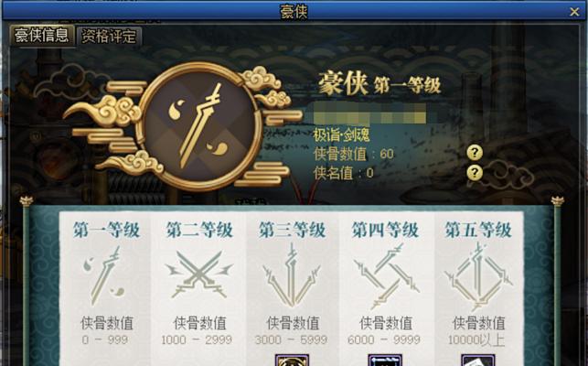Click the 极诣·剑魂 class label
This screenshot has width=588, height=366.
coord(341,135)
